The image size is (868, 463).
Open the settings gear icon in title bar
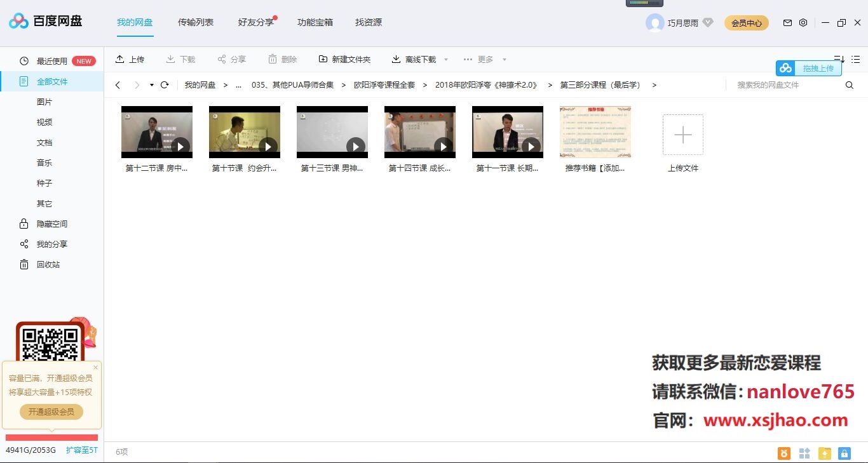click(803, 23)
